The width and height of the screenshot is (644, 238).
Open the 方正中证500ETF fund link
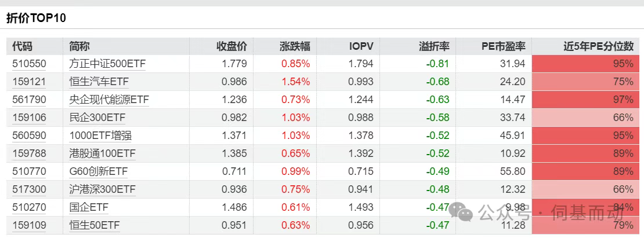pyautogui.click(x=107, y=64)
